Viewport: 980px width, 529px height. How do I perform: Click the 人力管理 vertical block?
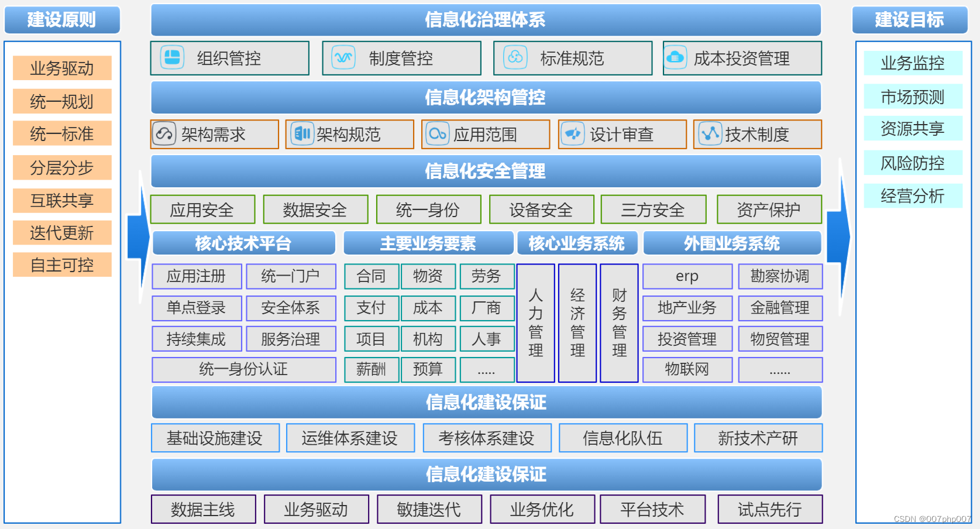(535, 324)
